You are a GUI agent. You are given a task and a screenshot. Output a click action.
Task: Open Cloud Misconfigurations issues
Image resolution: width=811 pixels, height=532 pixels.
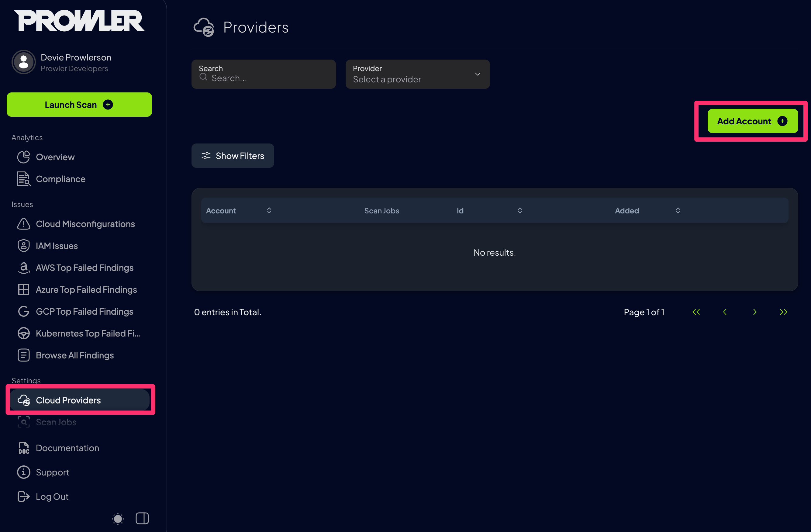pyautogui.click(x=85, y=224)
